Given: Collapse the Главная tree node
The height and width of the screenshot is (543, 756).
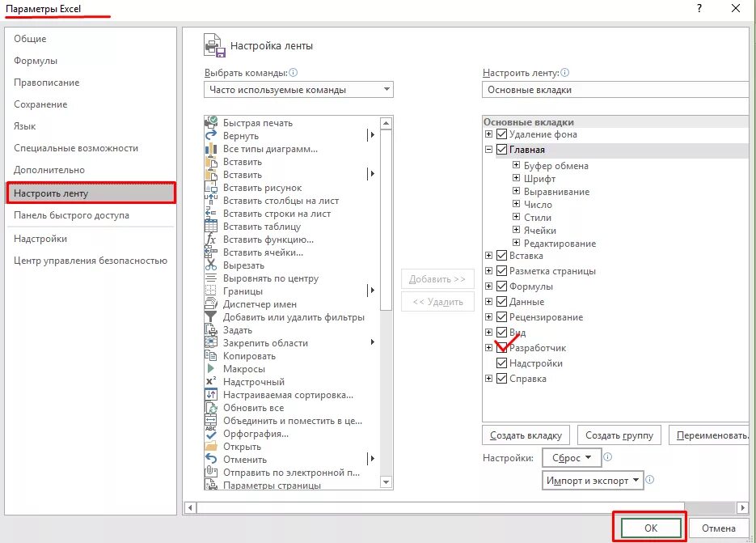Looking at the screenshot, I should pos(488,150).
